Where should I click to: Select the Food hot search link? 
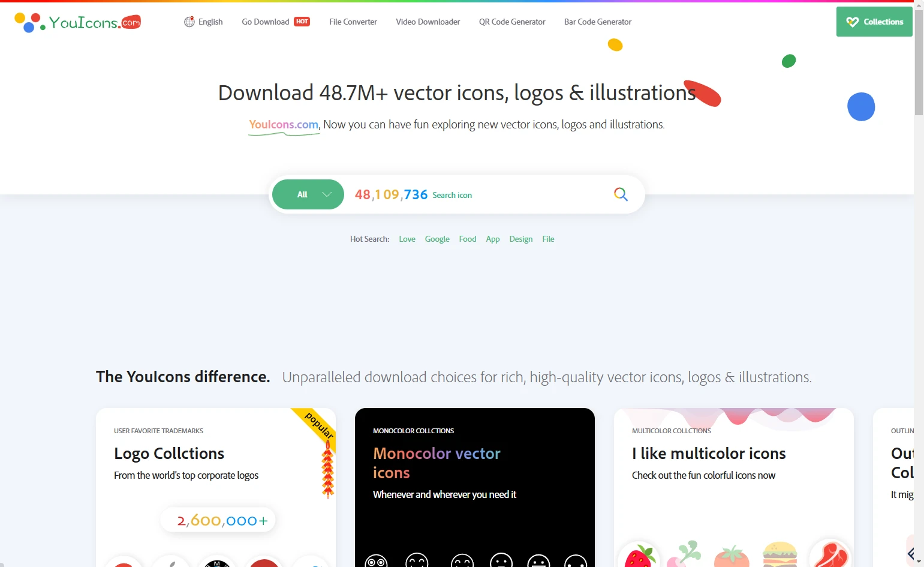click(468, 239)
